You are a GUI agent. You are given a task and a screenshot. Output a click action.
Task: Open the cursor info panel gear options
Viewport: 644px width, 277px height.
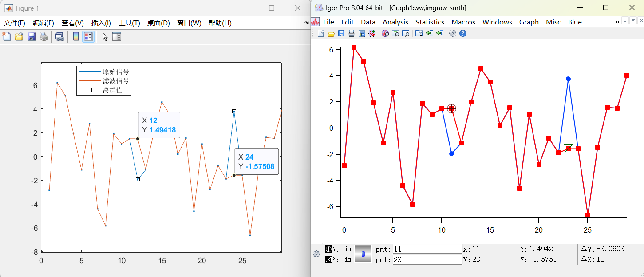(x=316, y=254)
